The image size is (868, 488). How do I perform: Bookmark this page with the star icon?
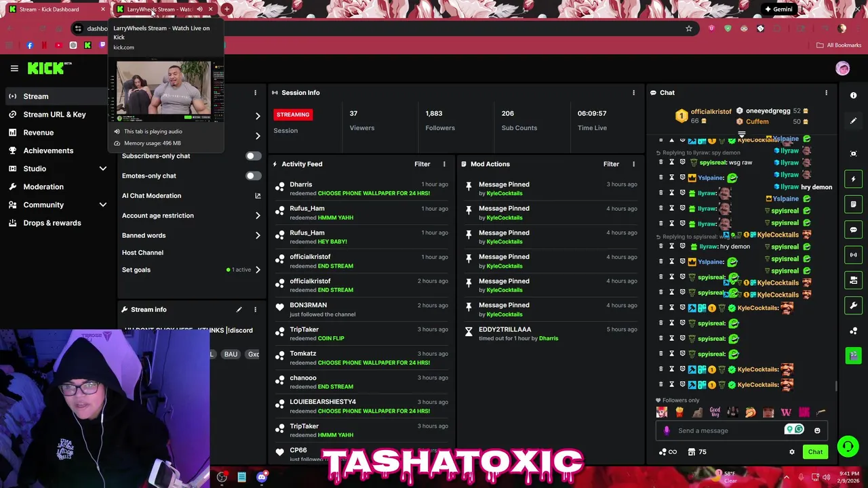[x=689, y=28]
